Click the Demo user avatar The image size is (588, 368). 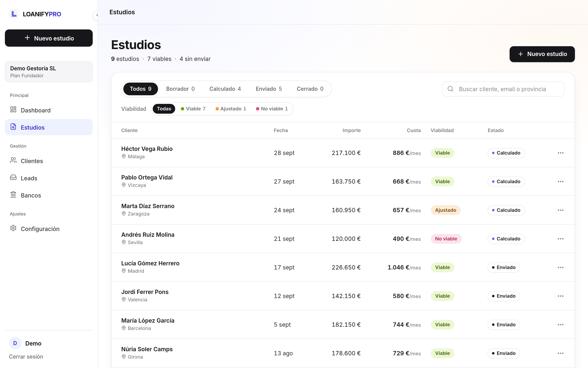[x=15, y=343]
